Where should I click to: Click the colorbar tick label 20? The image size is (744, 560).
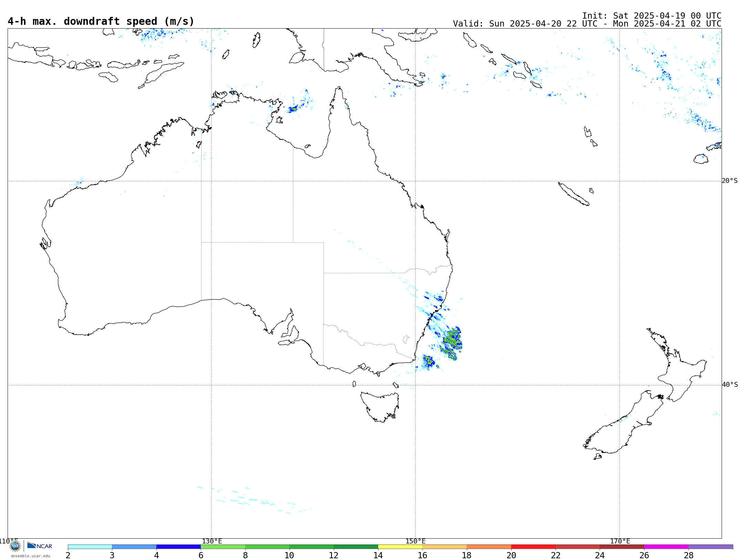point(511,556)
